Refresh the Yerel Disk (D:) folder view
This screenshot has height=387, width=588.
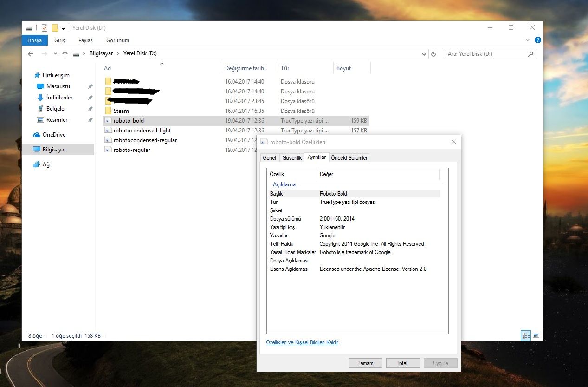pos(434,54)
